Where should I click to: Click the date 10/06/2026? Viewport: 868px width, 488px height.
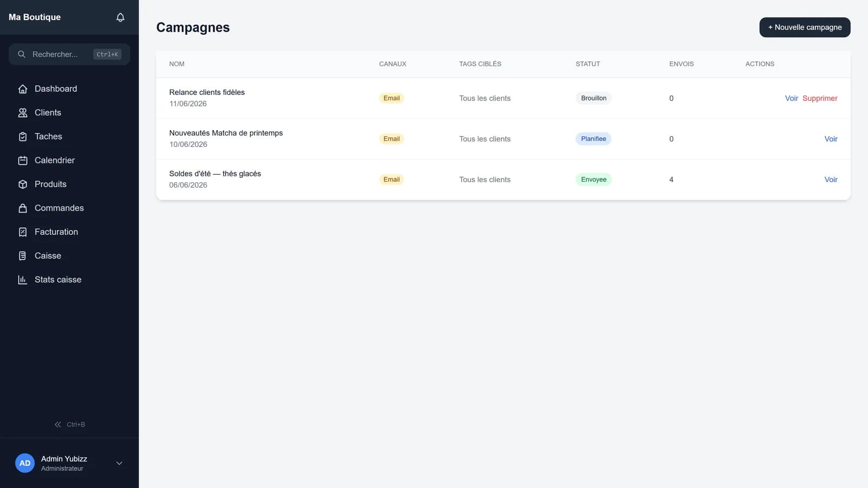tap(188, 144)
